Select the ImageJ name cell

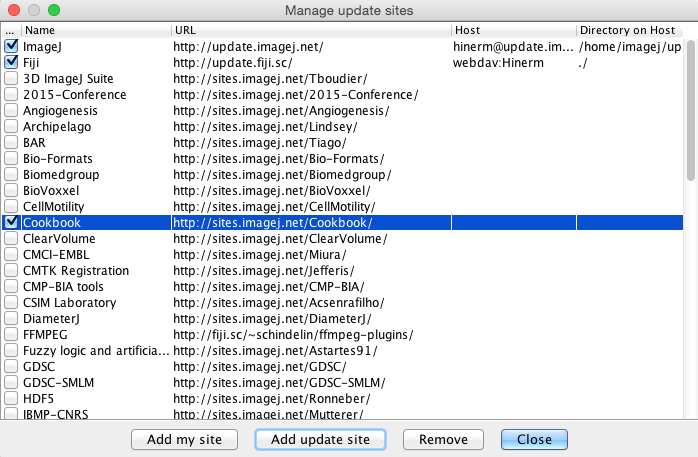[x=96, y=46]
